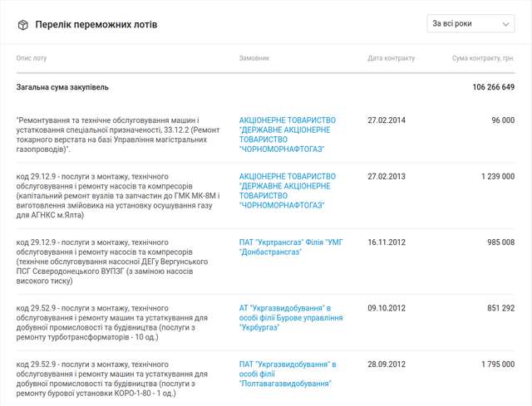Viewport: 532px width, 406px height.
Task: Click the "Сума контракту, грн." column header
Action: coord(483,59)
